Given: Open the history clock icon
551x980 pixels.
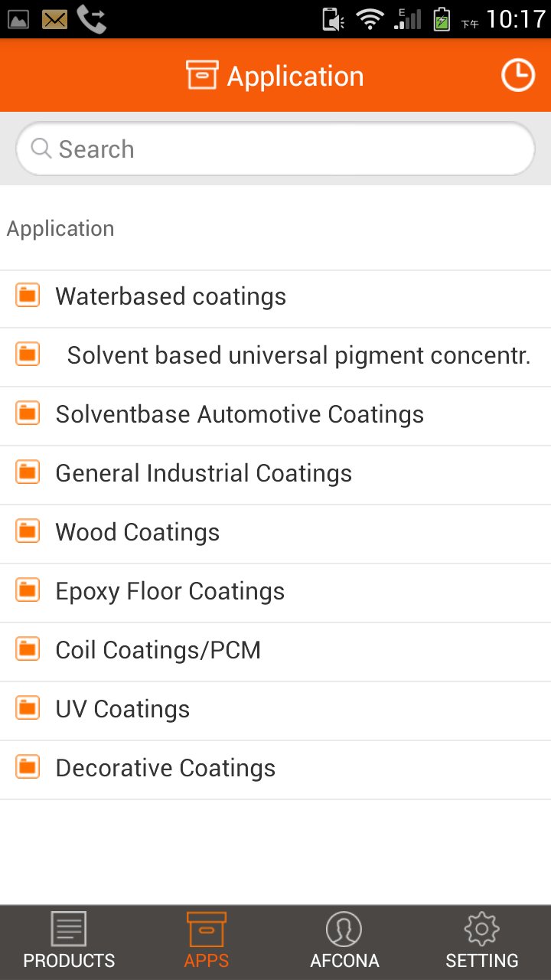Looking at the screenshot, I should point(518,76).
